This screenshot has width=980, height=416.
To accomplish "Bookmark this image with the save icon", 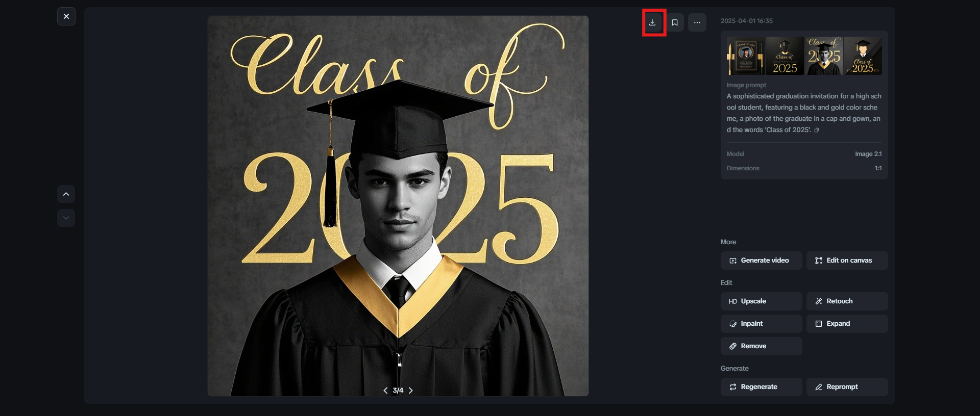I will [675, 22].
